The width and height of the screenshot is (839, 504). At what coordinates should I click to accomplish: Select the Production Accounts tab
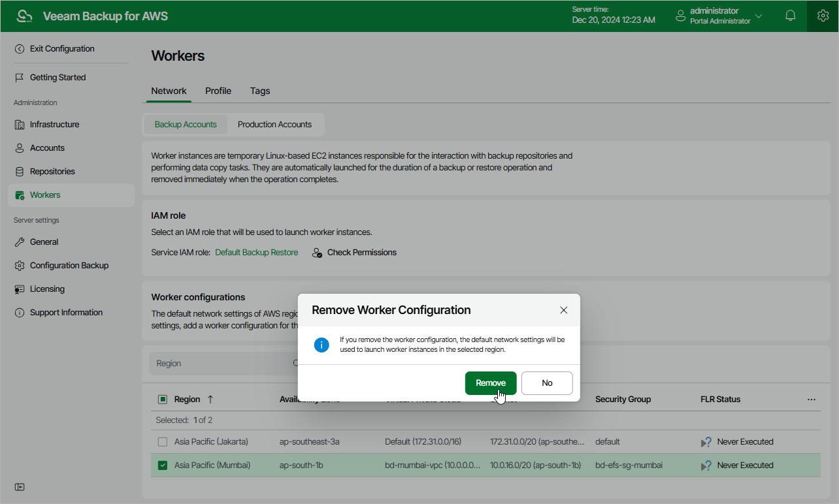pyautogui.click(x=274, y=125)
